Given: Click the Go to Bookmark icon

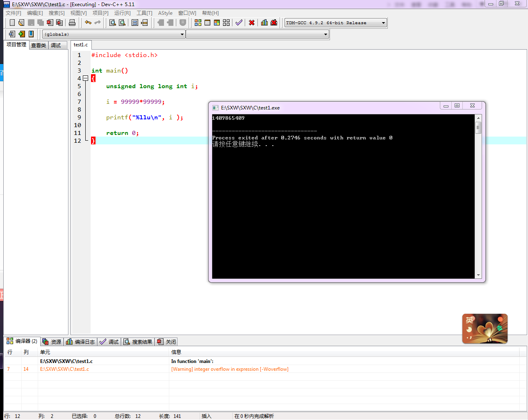Looking at the screenshot, I should coord(31,34).
